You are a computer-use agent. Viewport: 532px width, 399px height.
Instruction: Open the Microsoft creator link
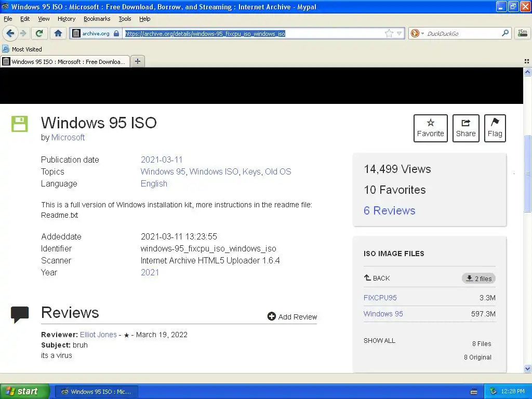[68, 137]
